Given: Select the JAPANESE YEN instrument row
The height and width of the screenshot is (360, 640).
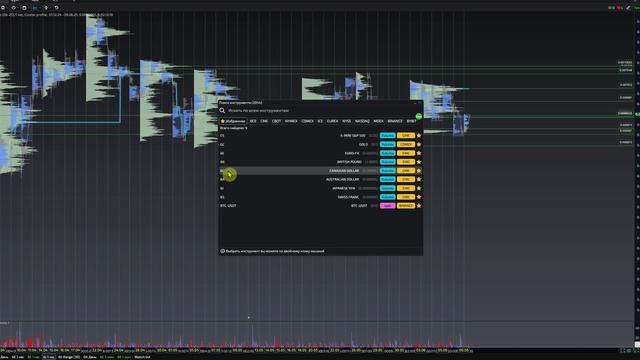Looking at the screenshot, I should click(x=320, y=189).
